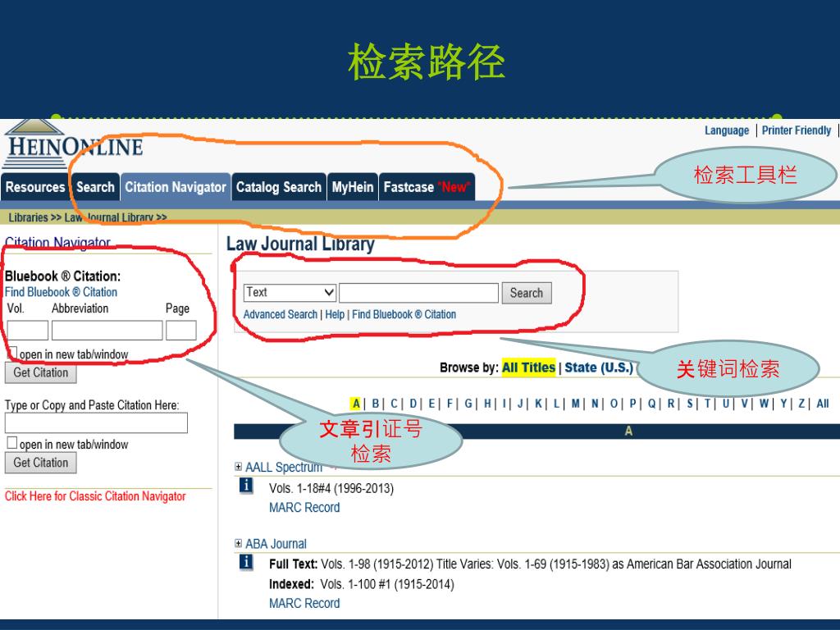This screenshot has width=840, height=630.
Task: Click Here for Classic Citation Navigator
Action: (95, 496)
